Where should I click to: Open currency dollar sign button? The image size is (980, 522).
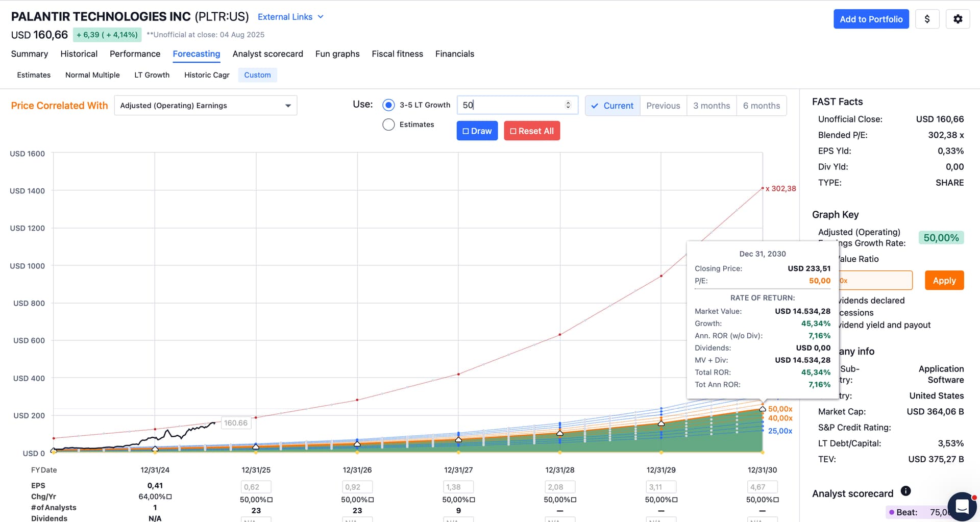tap(927, 19)
